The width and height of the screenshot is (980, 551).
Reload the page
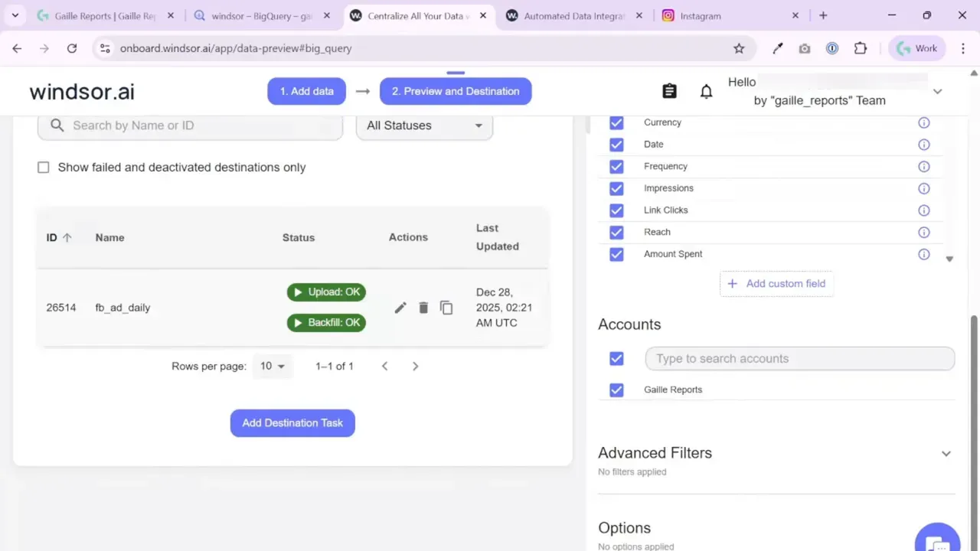(72, 48)
